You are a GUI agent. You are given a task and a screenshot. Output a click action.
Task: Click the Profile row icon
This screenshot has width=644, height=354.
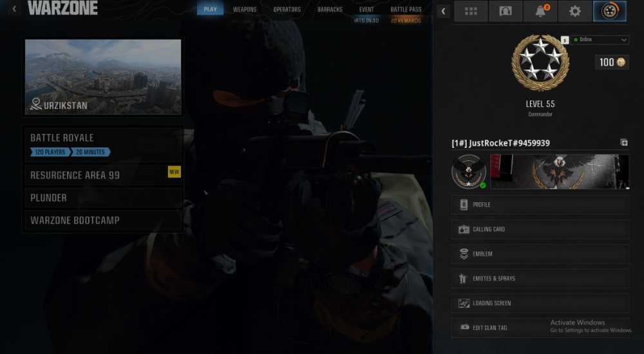pos(464,205)
